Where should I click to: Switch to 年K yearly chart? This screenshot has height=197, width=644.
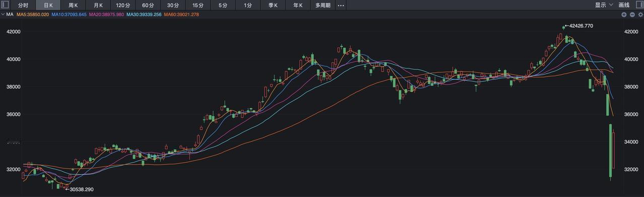point(298,5)
